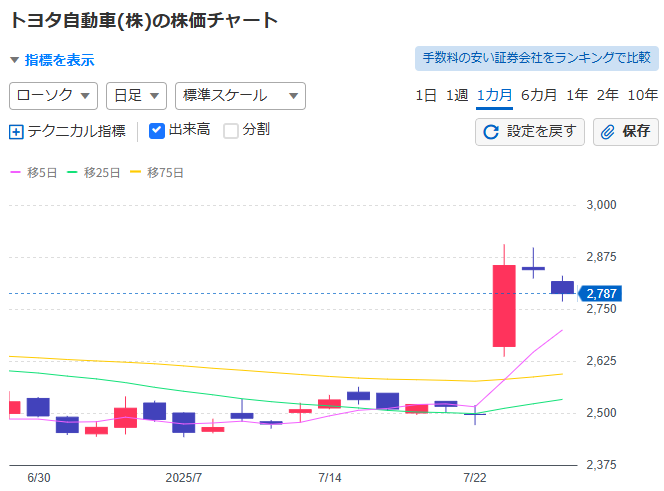The image size is (664, 491).
Task: Expand the 指標を表示 disclosure triangle
Action: 14,60
